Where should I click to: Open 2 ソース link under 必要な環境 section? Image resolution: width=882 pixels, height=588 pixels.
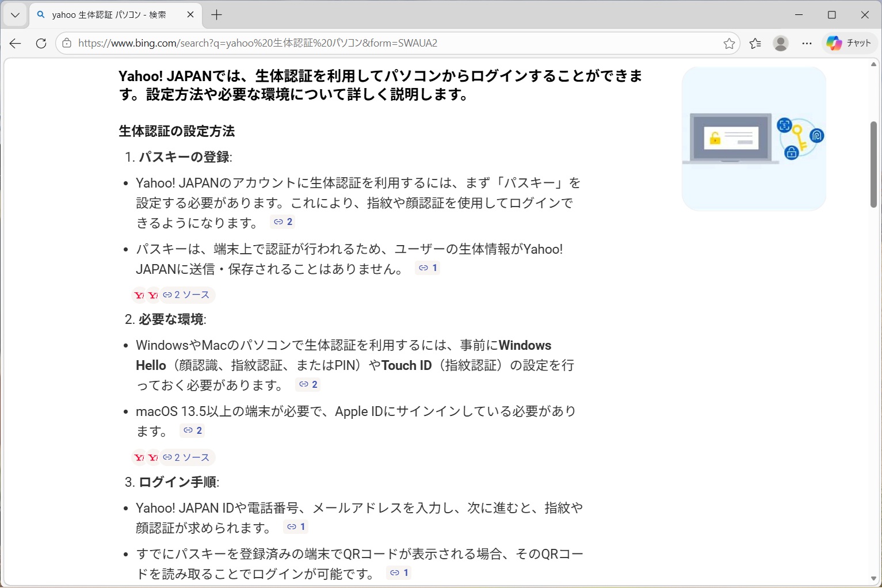click(186, 457)
